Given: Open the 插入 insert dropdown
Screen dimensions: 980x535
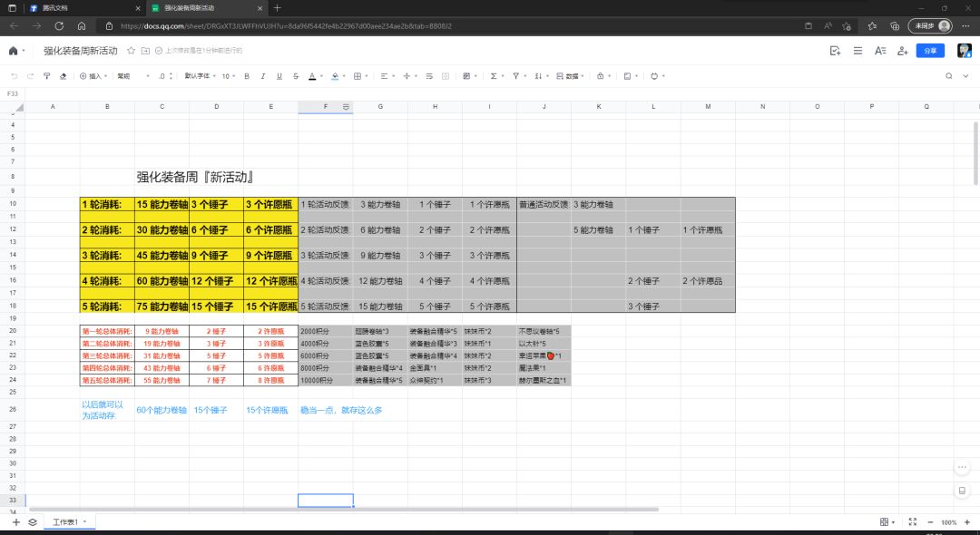Looking at the screenshot, I should click(x=93, y=76).
